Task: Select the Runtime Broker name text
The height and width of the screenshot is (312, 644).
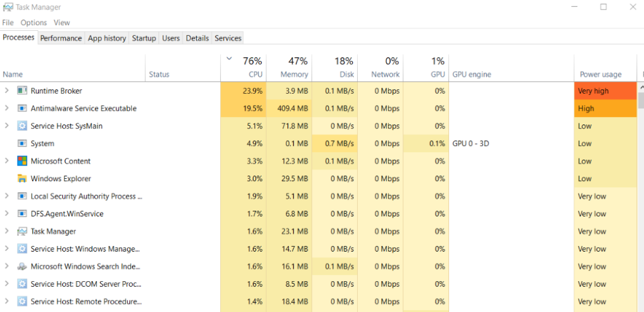Action: [x=56, y=91]
